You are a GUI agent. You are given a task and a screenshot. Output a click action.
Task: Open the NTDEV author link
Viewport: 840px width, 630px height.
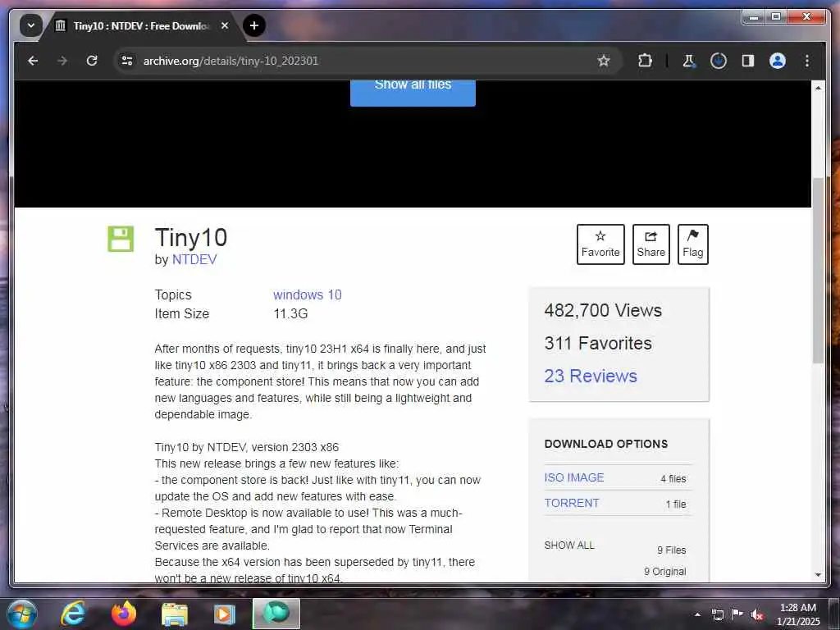[x=194, y=259]
